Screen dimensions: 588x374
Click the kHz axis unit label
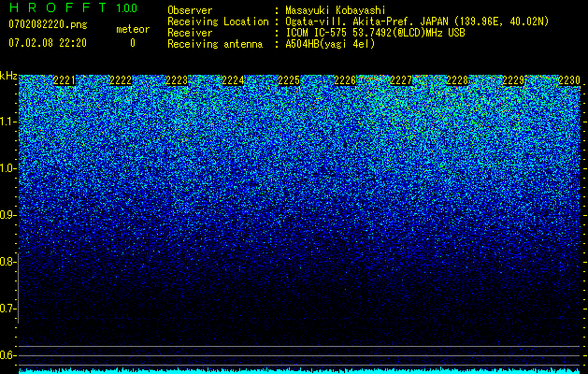8,76
